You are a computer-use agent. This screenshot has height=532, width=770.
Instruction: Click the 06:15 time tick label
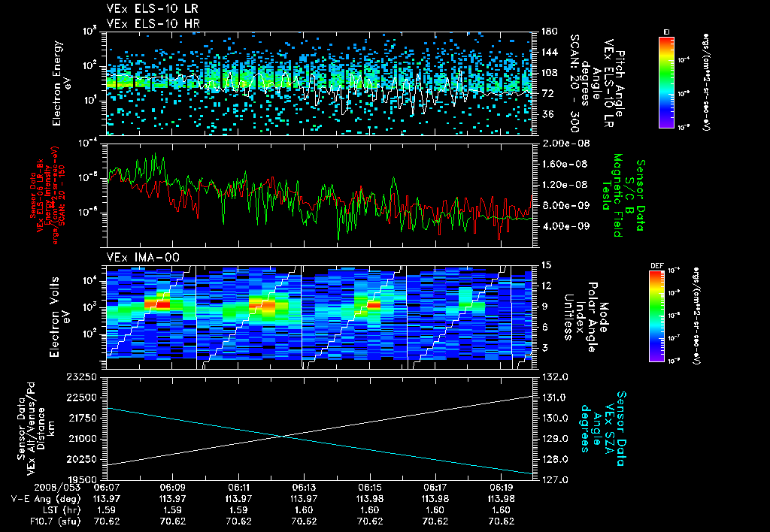click(x=370, y=488)
